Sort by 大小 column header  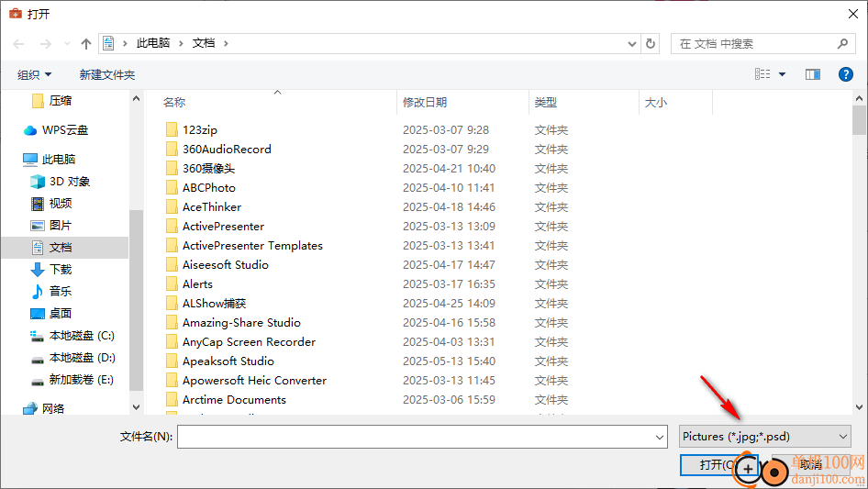coord(656,103)
